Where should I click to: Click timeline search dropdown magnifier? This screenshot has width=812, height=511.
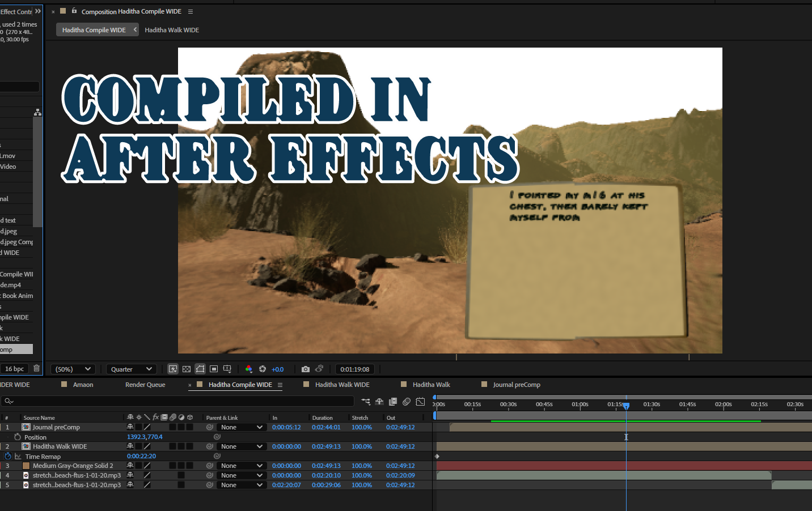click(x=9, y=401)
